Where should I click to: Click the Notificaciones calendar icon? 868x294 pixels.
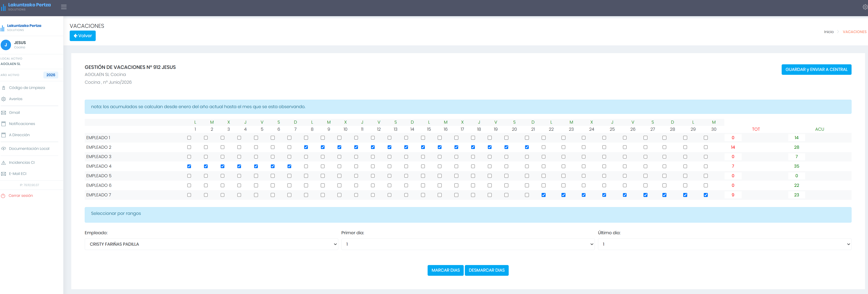(x=4, y=124)
